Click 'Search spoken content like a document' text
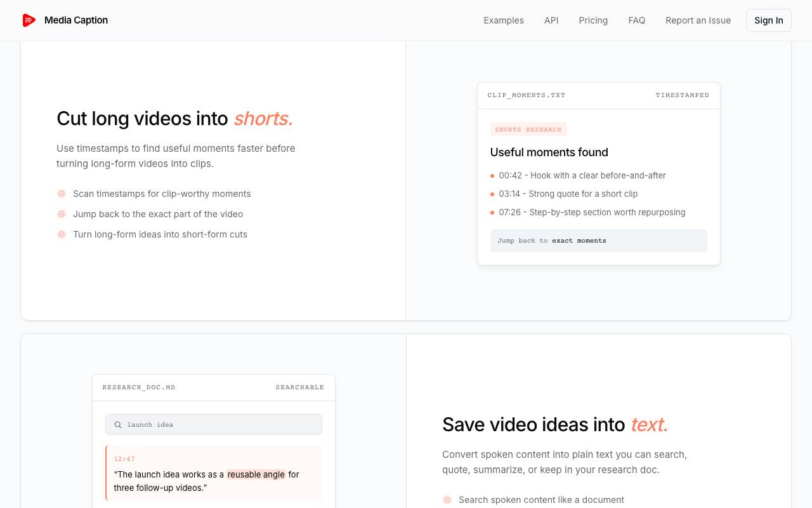Screen dimensions: 812x508 (x=541, y=500)
